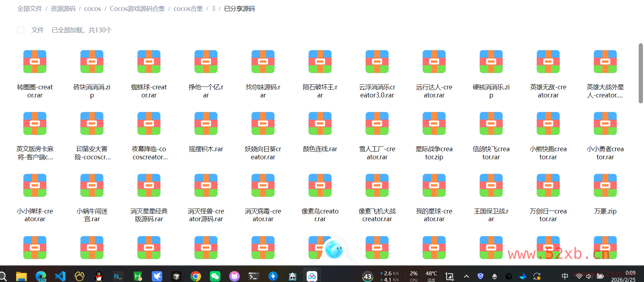Go back to cocos合集 breadcrumb folder

point(188,8)
